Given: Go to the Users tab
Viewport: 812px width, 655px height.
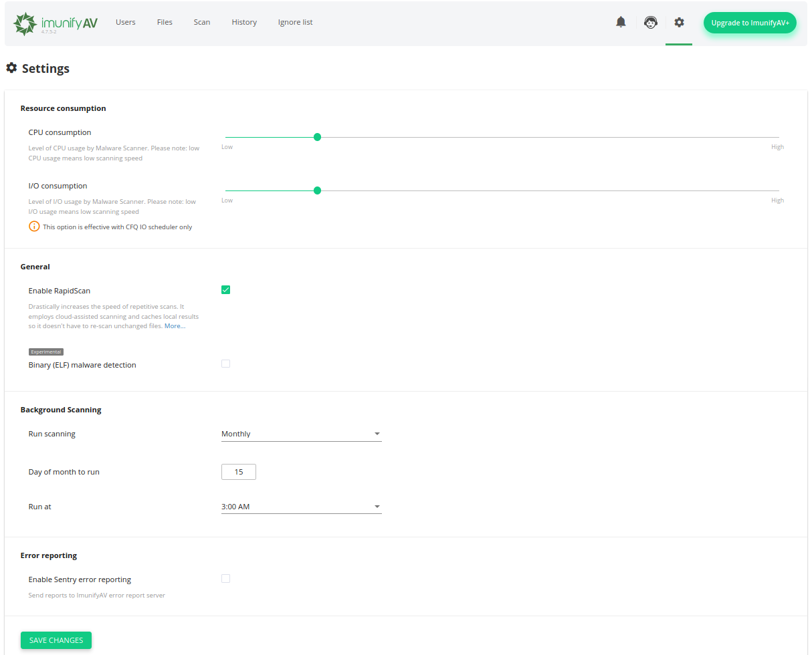Looking at the screenshot, I should (125, 22).
